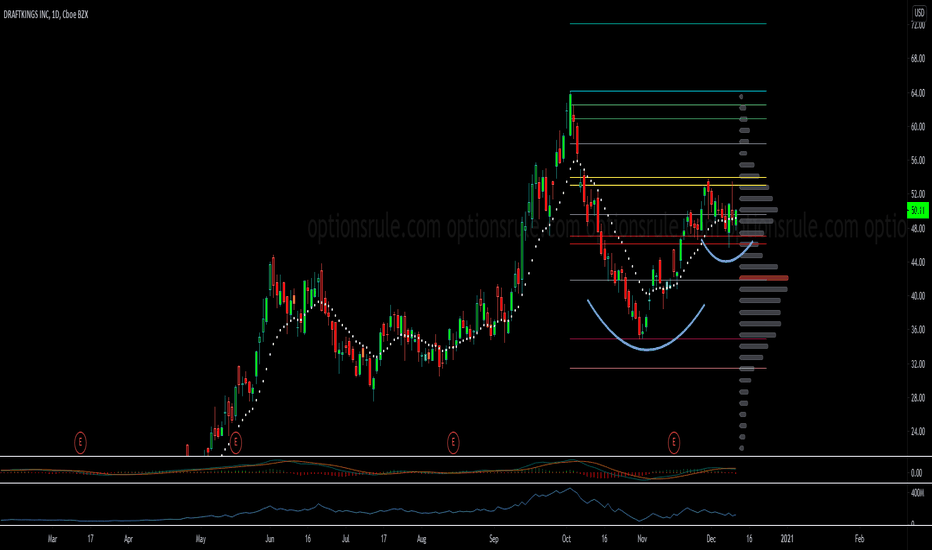Click the Feb label on the time axis
The width and height of the screenshot is (932, 550).
click(859, 539)
